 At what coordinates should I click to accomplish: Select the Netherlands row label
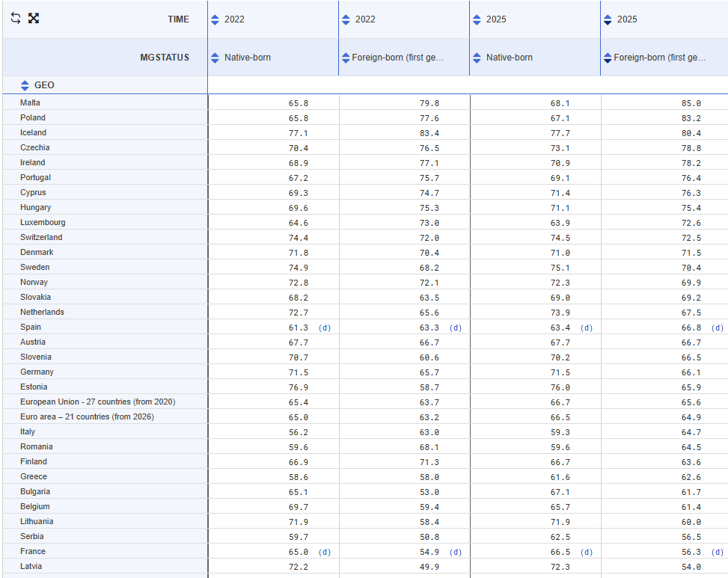[x=42, y=312]
